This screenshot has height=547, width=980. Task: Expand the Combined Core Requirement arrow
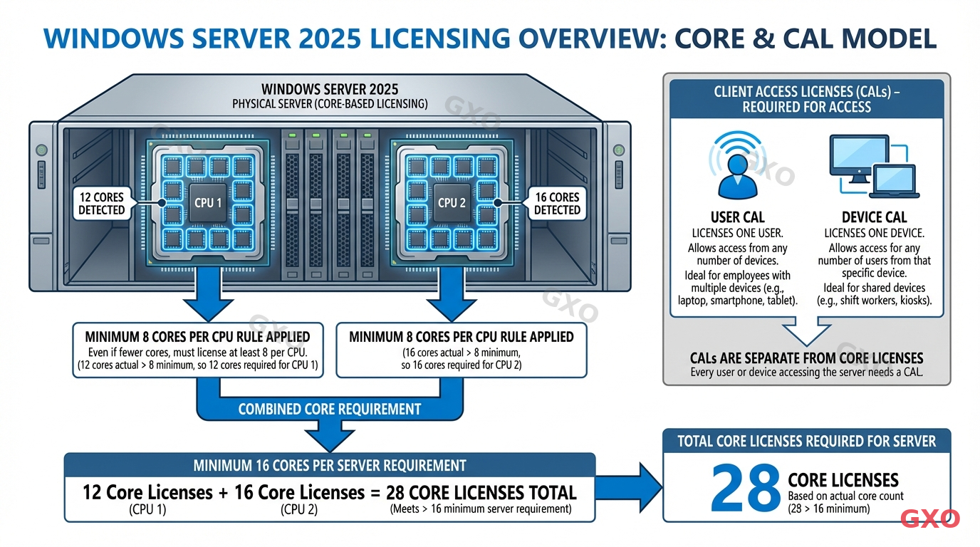(x=330, y=431)
